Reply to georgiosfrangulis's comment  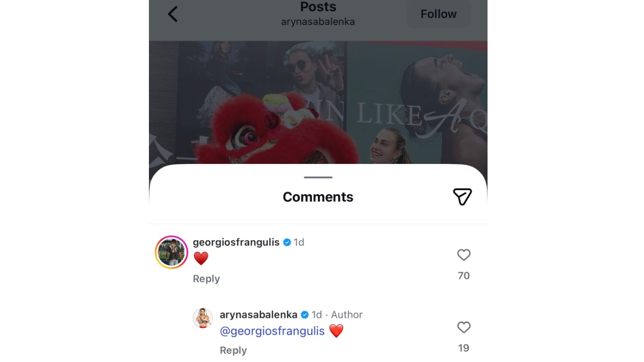[x=206, y=279]
